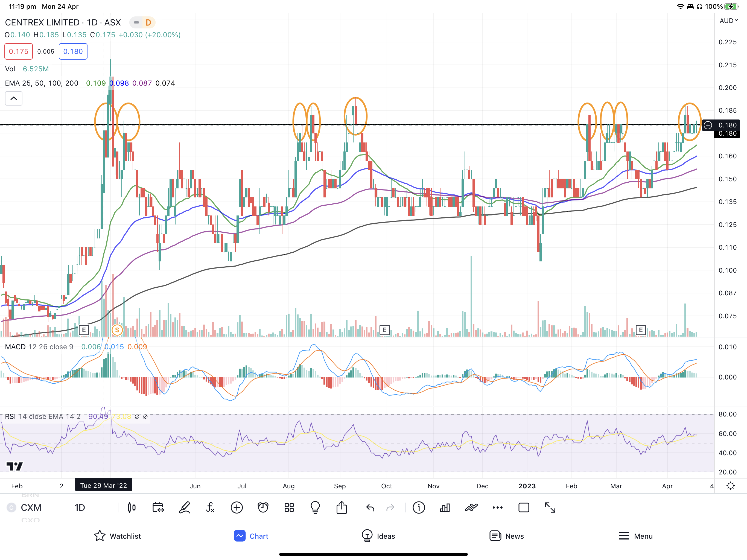Open the Ideas tab
The image size is (747, 560).
coord(378,536)
